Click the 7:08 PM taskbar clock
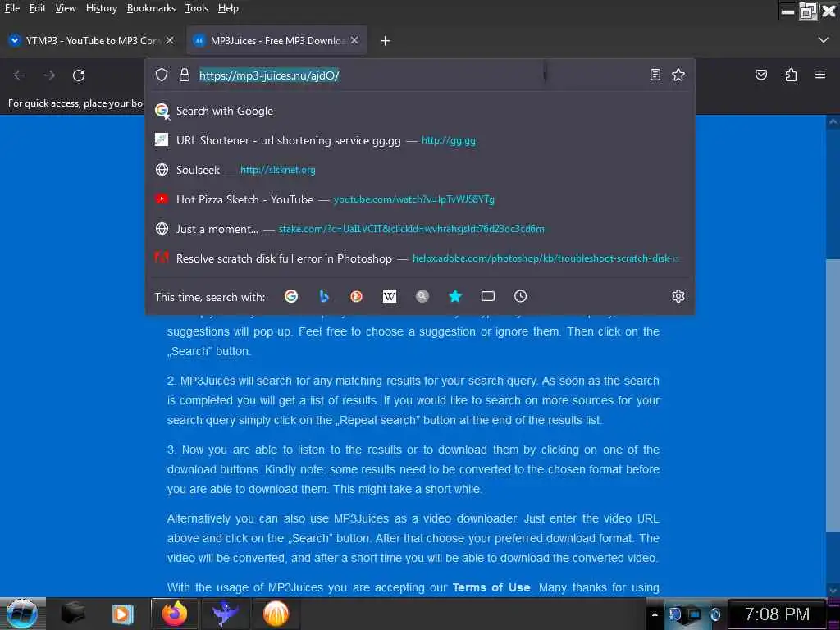Image resolution: width=840 pixels, height=630 pixels. tap(777, 614)
